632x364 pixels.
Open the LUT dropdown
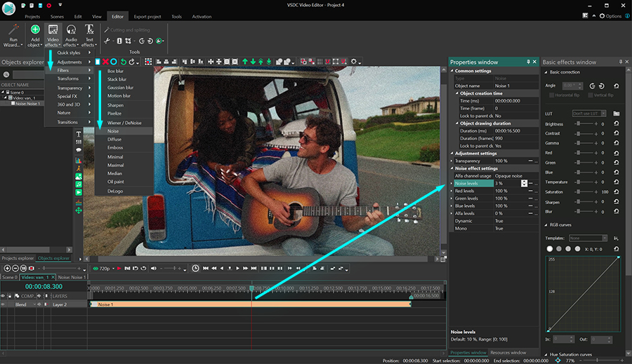tap(590, 113)
